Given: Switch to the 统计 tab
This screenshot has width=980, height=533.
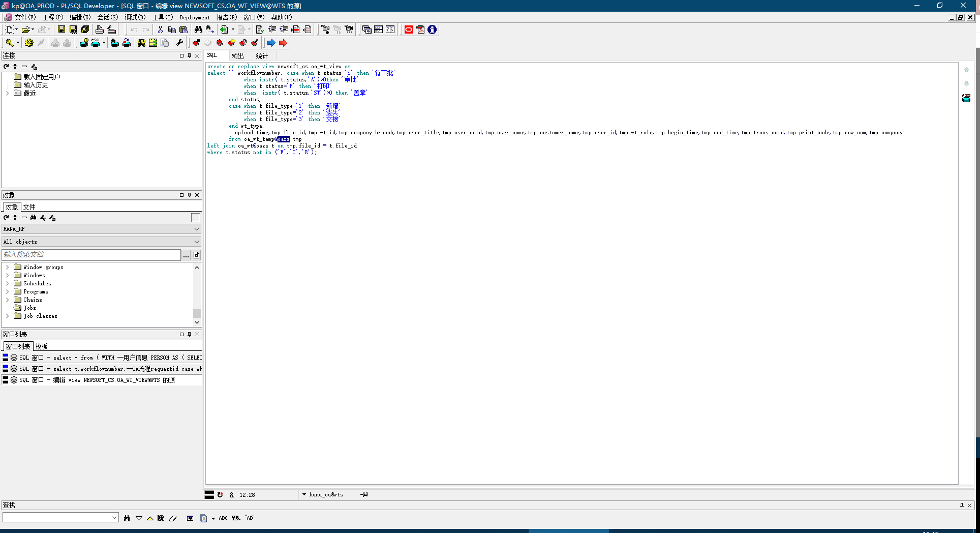Looking at the screenshot, I should [x=262, y=56].
